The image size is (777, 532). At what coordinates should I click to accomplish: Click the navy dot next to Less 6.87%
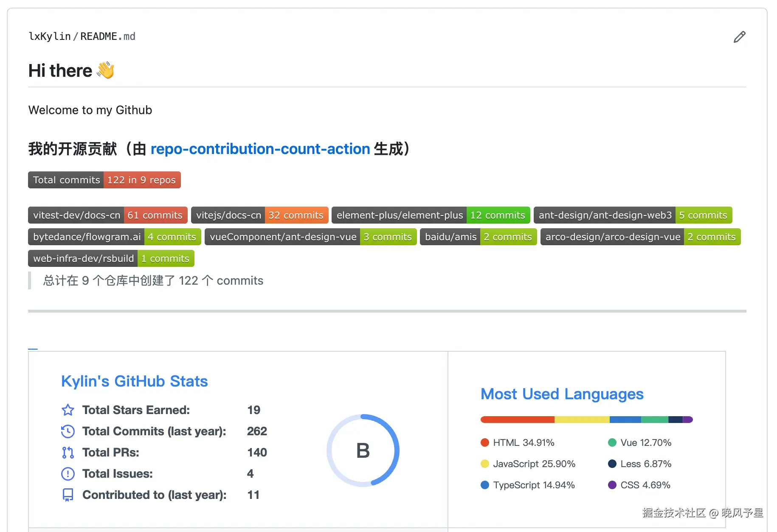[612, 464]
